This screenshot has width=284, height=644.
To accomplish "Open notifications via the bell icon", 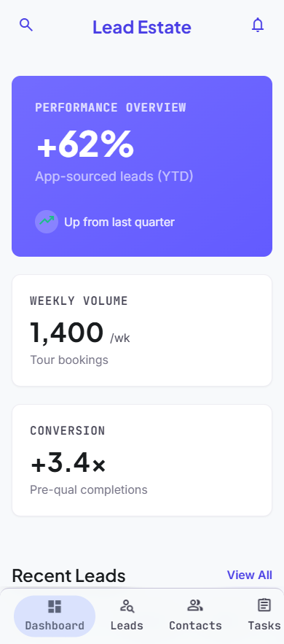I will click(x=257, y=25).
